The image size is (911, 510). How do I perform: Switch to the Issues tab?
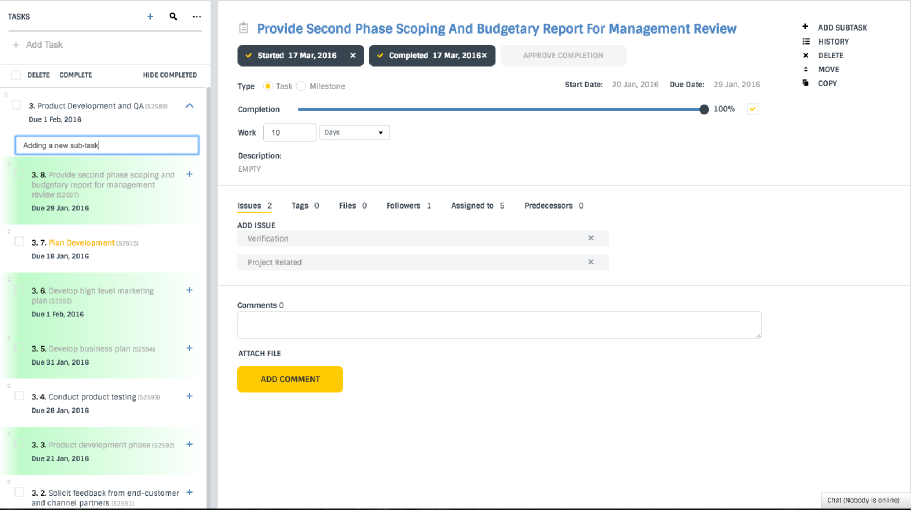[254, 206]
